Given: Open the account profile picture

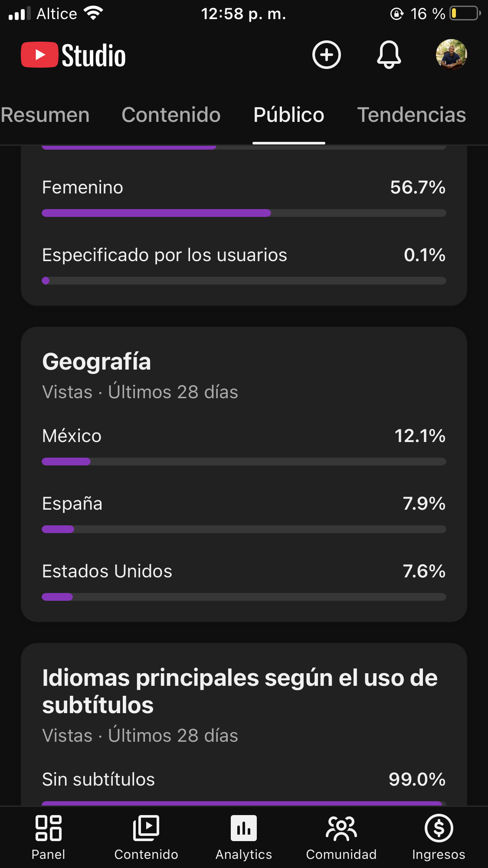Looking at the screenshot, I should coord(451,55).
